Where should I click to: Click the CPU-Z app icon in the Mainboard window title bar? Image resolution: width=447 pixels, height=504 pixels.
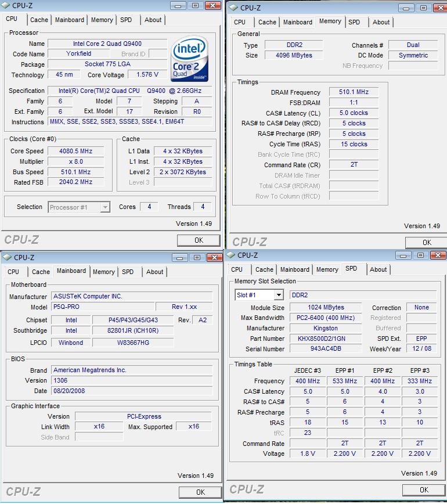7,257
